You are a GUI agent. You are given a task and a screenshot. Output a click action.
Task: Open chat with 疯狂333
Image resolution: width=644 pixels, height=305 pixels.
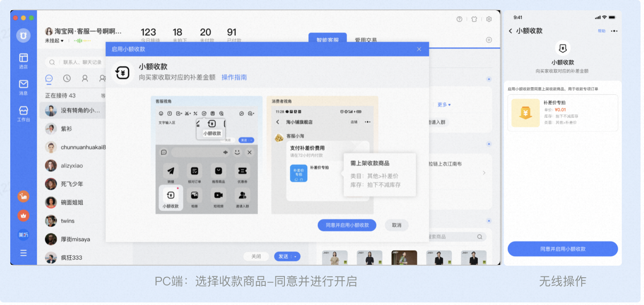coord(72,257)
